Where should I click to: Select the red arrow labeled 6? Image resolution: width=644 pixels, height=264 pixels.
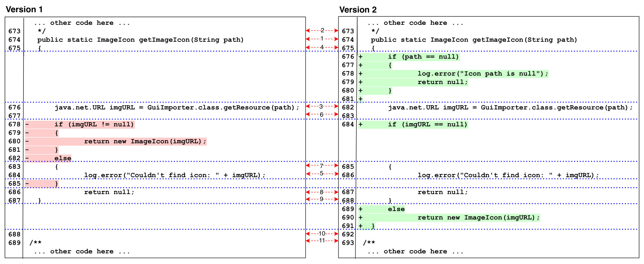(x=322, y=114)
